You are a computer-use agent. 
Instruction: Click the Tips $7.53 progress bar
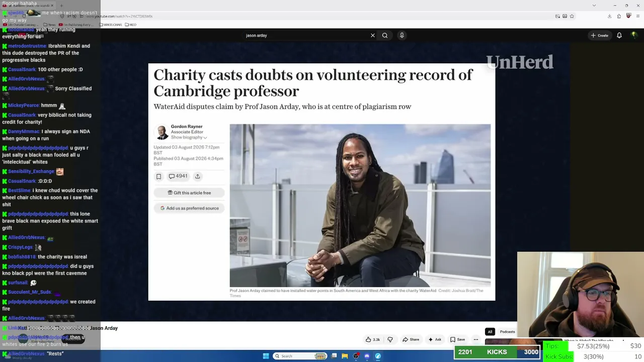tap(594, 346)
